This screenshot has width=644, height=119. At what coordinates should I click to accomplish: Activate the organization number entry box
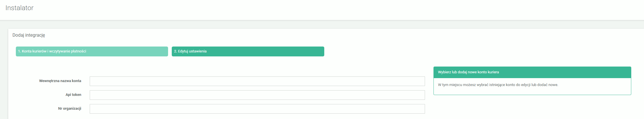[x=257, y=109]
